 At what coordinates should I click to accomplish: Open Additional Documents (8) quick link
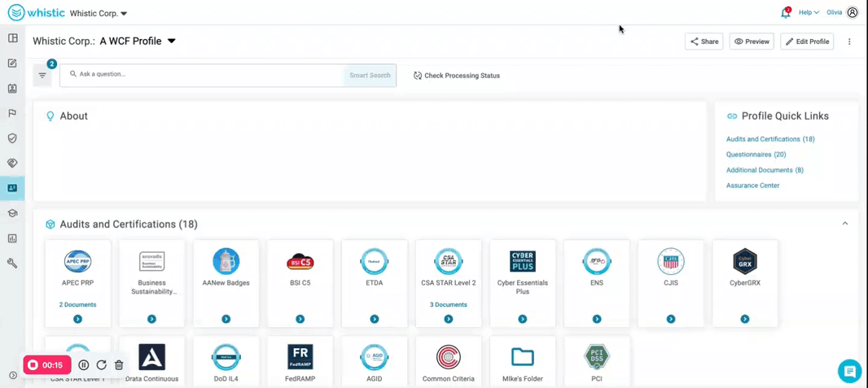tap(765, 170)
